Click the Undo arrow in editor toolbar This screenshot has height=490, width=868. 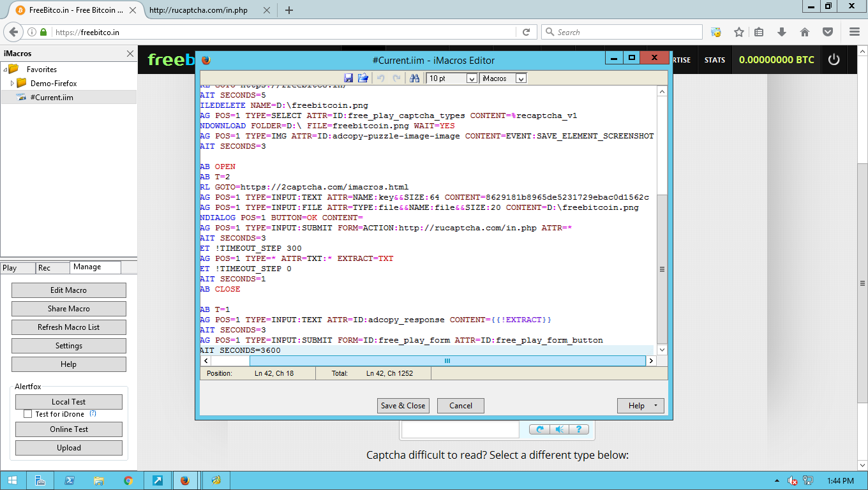pyautogui.click(x=381, y=78)
